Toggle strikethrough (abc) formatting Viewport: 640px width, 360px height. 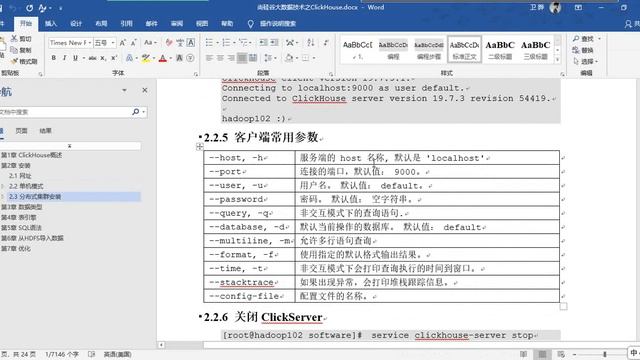click(x=93, y=58)
